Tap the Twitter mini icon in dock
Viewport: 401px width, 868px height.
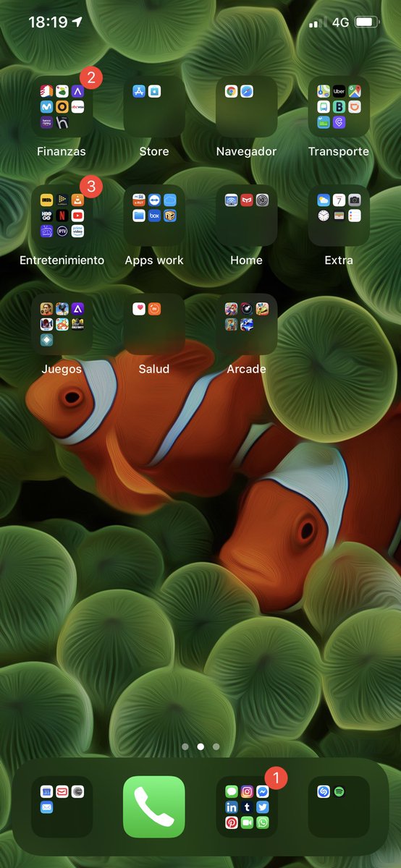tap(262, 807)
